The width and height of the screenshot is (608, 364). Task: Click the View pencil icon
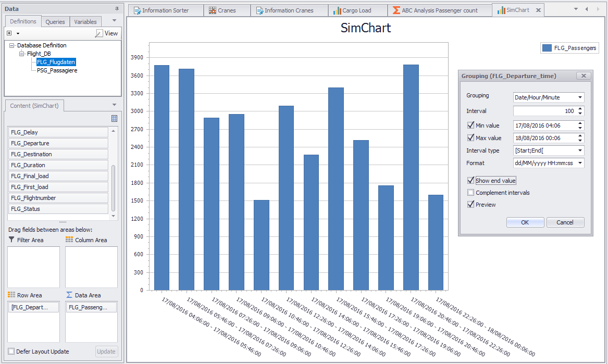pyautogui.click(x=99, y=33)
